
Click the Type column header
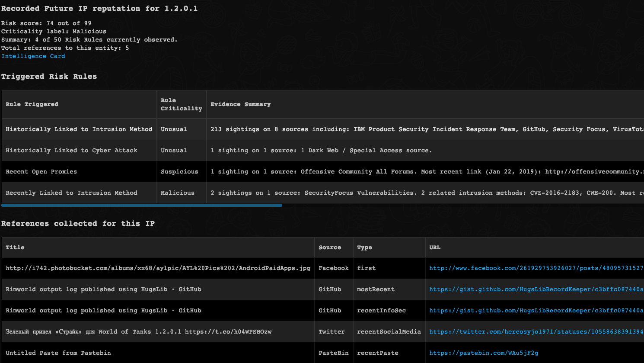[364, 247]
